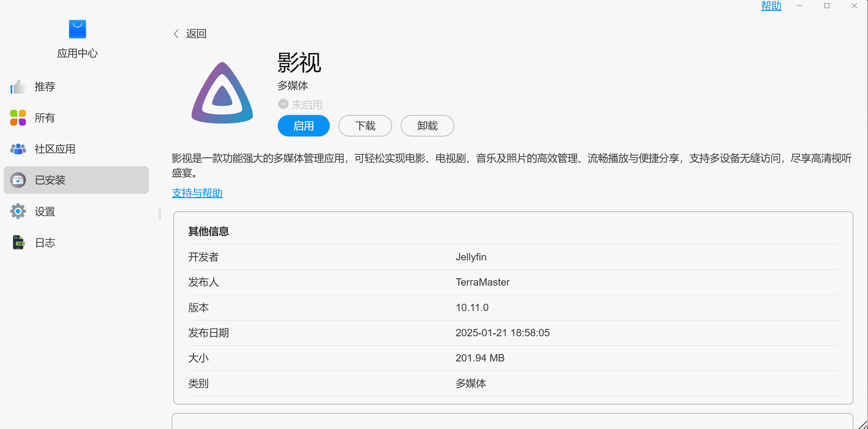Click the App Center shopping bag icon
868x429 pixels.
[77, 29]
